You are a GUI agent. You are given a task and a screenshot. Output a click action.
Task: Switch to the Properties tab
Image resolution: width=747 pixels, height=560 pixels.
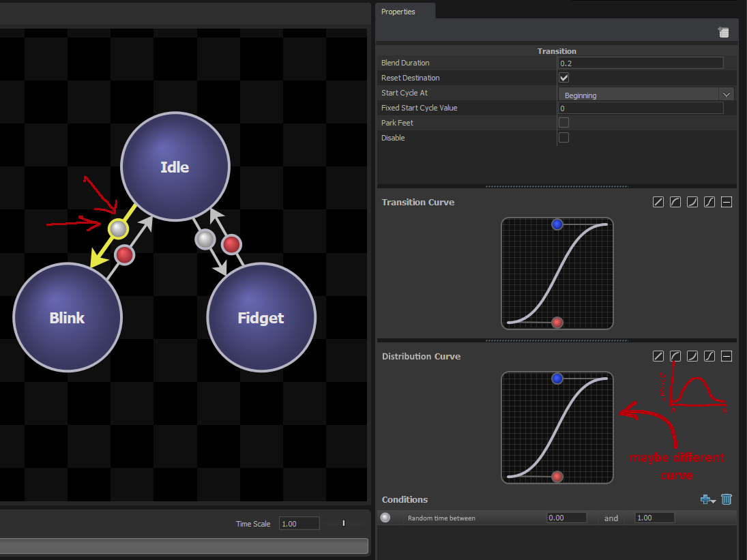(400, 12)
